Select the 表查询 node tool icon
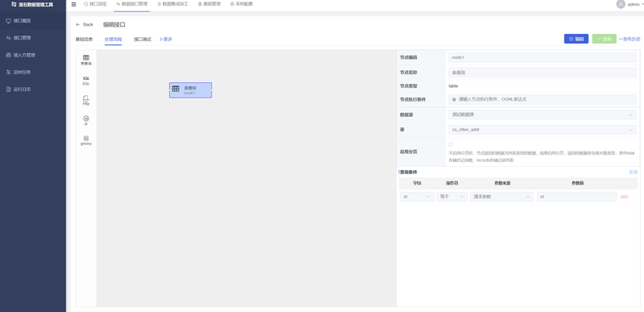 coord(86,60)
